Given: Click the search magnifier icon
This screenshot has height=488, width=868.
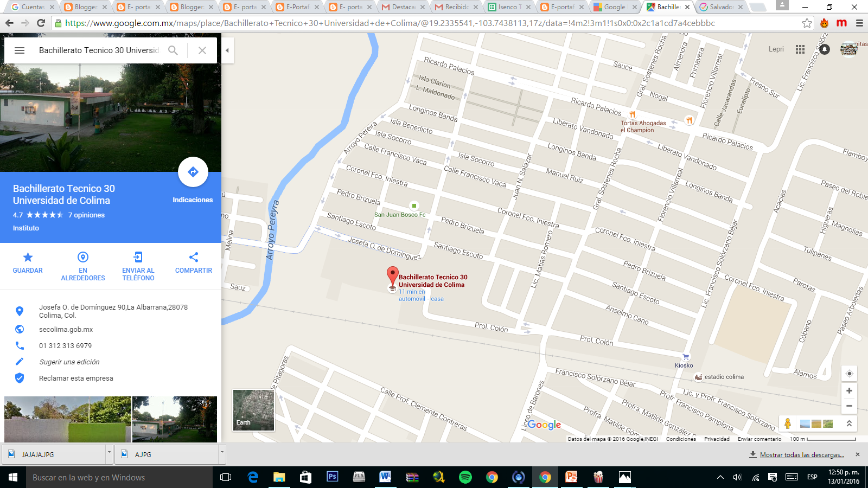Looking at the screenshot, I should 173,50.
